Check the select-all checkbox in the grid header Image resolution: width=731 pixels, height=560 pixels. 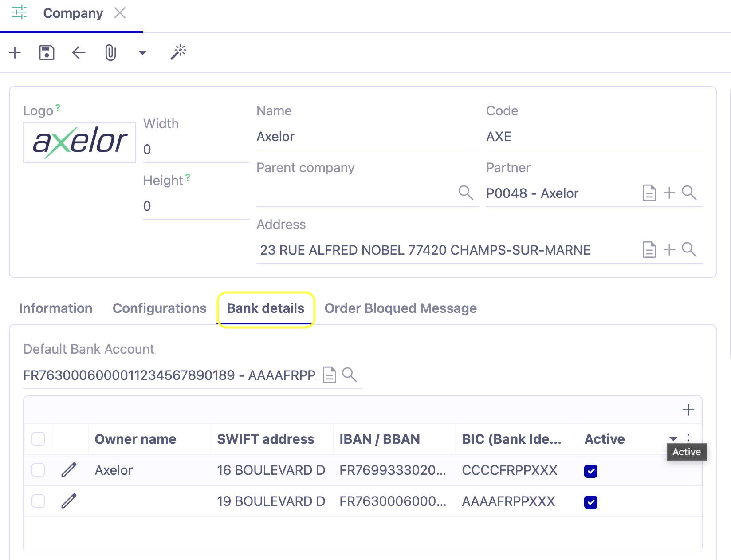point(38,439)
